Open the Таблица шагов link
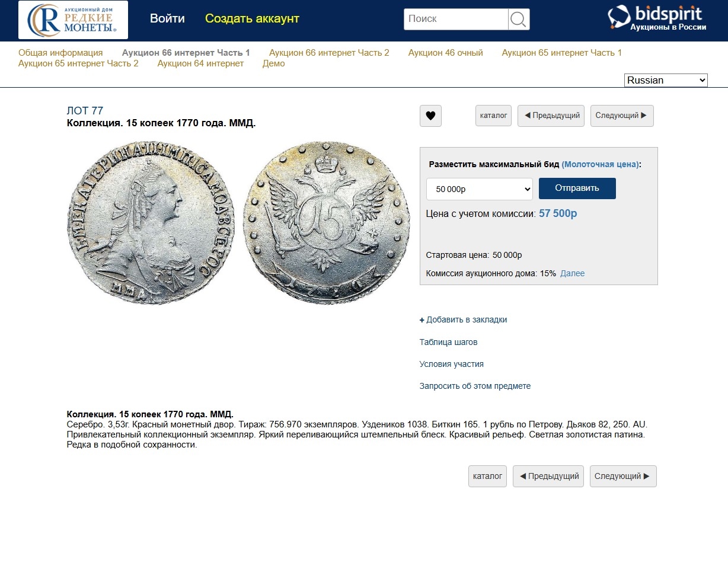The width and height of the screenshot is (728, 572). point(448,342)
